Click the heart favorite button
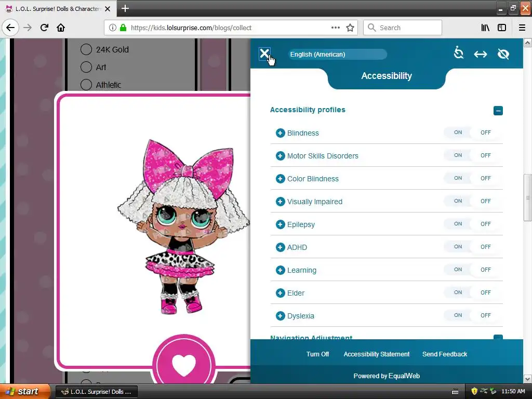The height and width of the screenshot is (399, 532). tap(184, 365)
